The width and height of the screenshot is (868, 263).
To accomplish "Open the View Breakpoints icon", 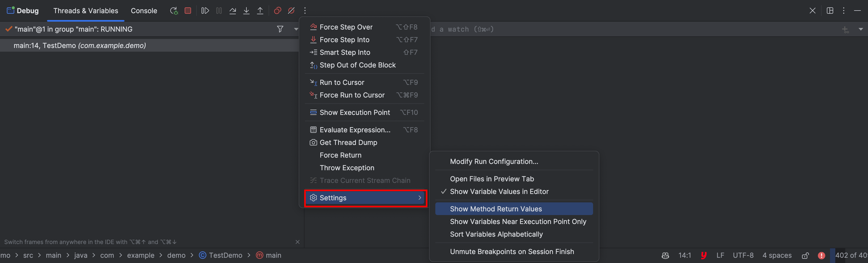I will (277, 11).
